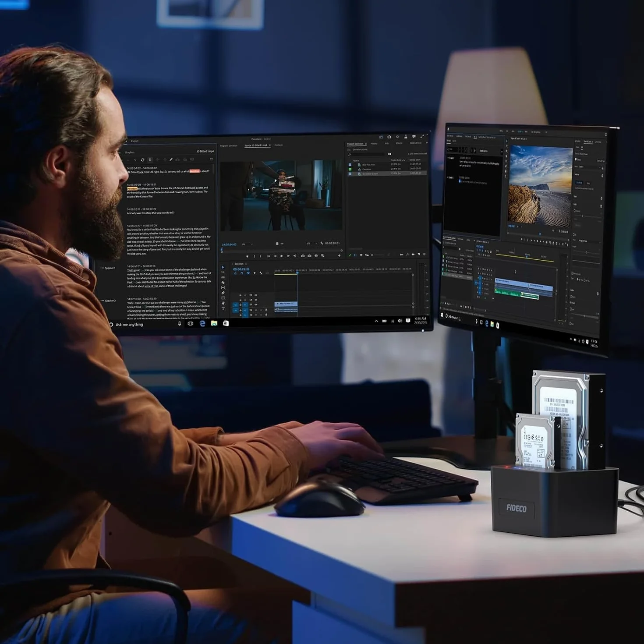Click the volume icon in left monitor tray
Image resolution: width=644 pixels, height=644 pixels.
pos(400,321)
